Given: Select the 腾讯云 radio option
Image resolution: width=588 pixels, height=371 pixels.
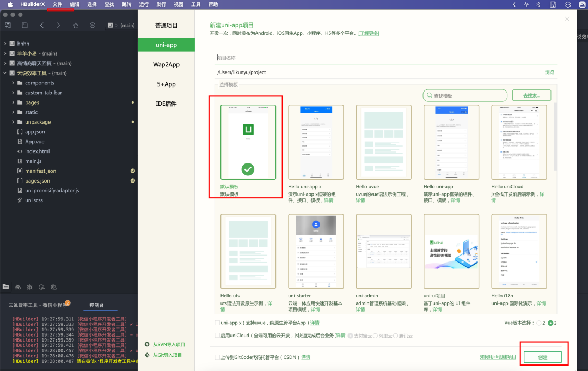Looking at the screenshot, I should pyautogui.click(x=395, y=336).
